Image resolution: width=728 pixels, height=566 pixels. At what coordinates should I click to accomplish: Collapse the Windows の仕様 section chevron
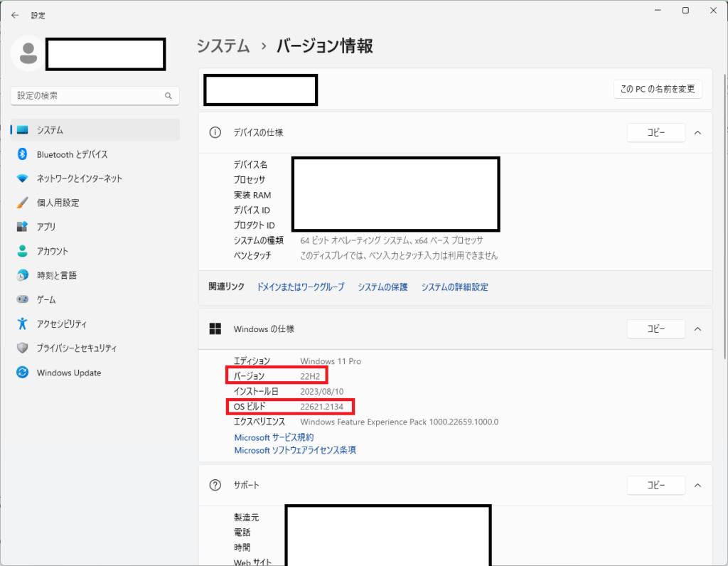point(697,329)
